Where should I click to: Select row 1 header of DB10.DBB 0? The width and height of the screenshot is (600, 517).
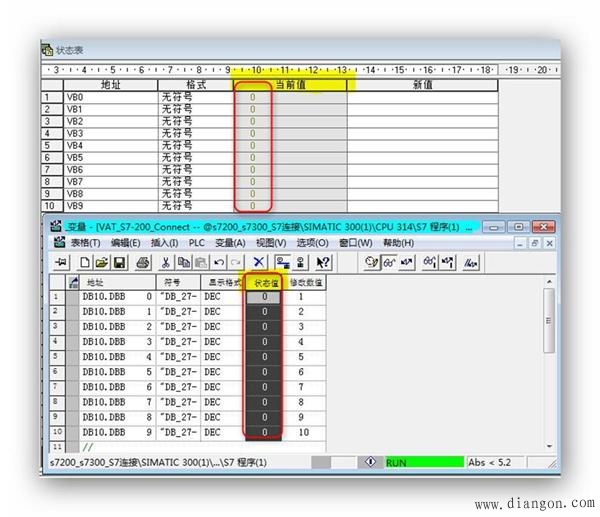pos(57,297)
